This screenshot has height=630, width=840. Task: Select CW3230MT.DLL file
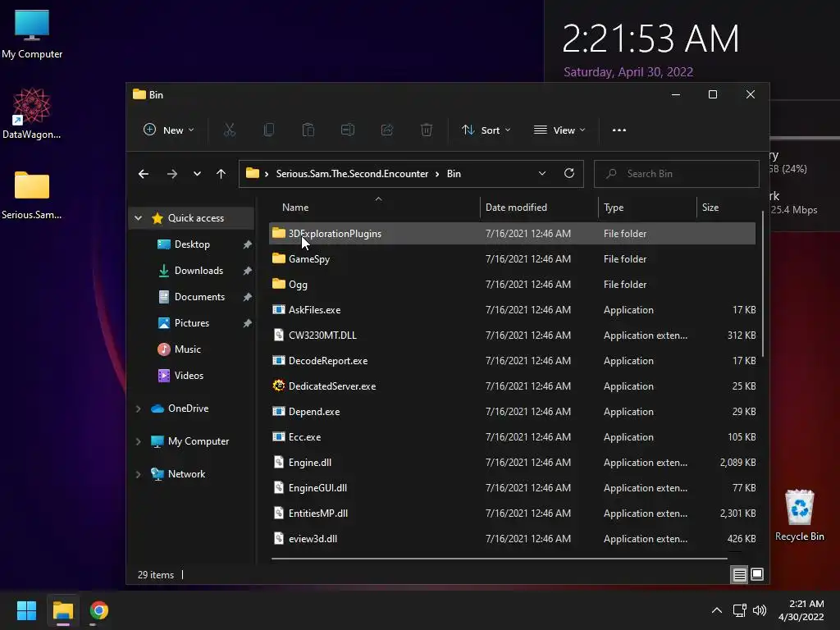tap(512, 335)
